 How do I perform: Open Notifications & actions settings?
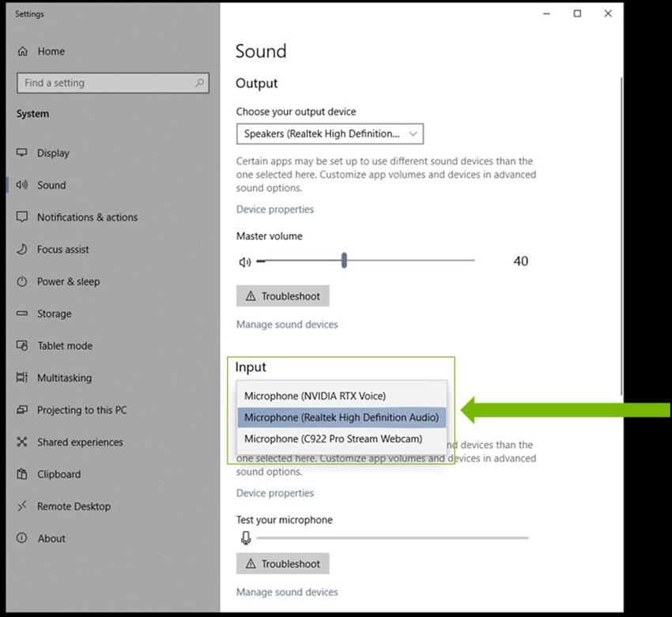[87, 217]
